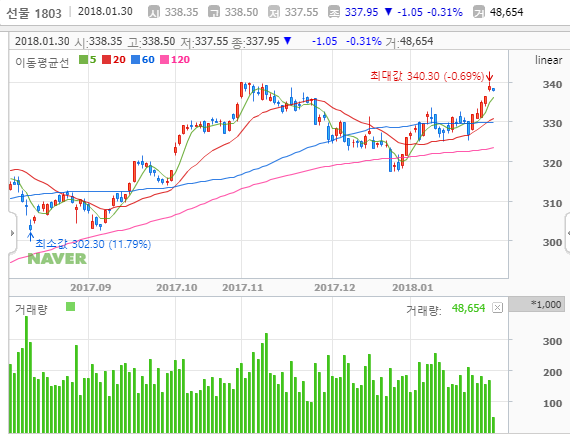Click the 선물 1803 title

tap(34, 13)
